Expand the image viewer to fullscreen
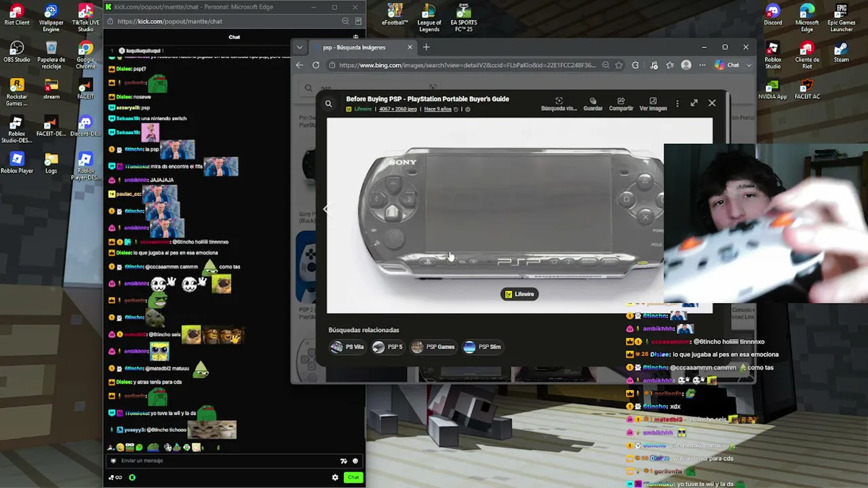Screen dimensions: 868x488 694,103
